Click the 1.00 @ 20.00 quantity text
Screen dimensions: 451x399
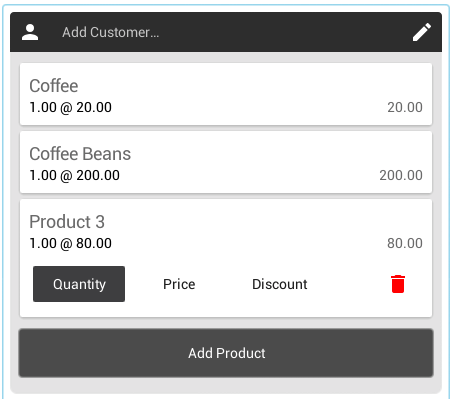pos(70,108)
